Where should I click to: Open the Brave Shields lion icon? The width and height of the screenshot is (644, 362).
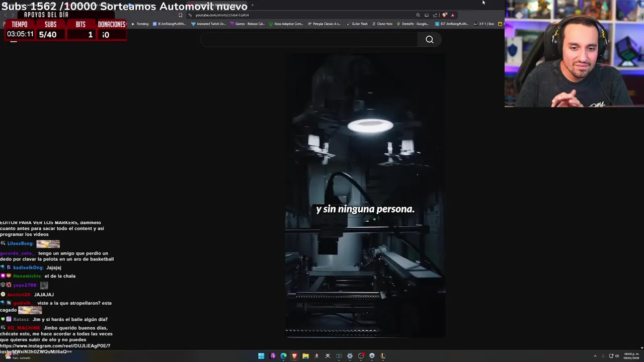pyautogui.click(x=444, y=15)
